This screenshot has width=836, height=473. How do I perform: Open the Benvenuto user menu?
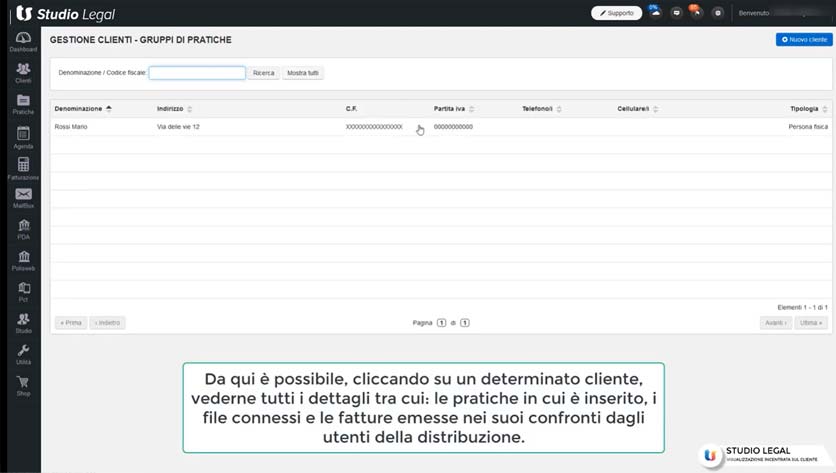783,13
